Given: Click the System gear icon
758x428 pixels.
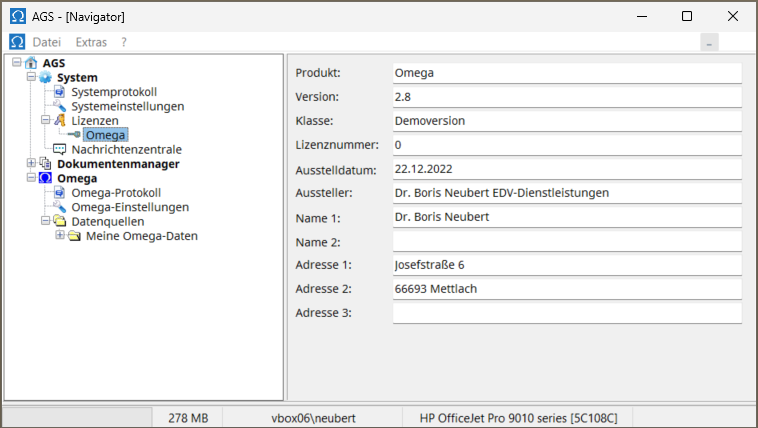Looking at the screenshot, I should coord(44,78).
